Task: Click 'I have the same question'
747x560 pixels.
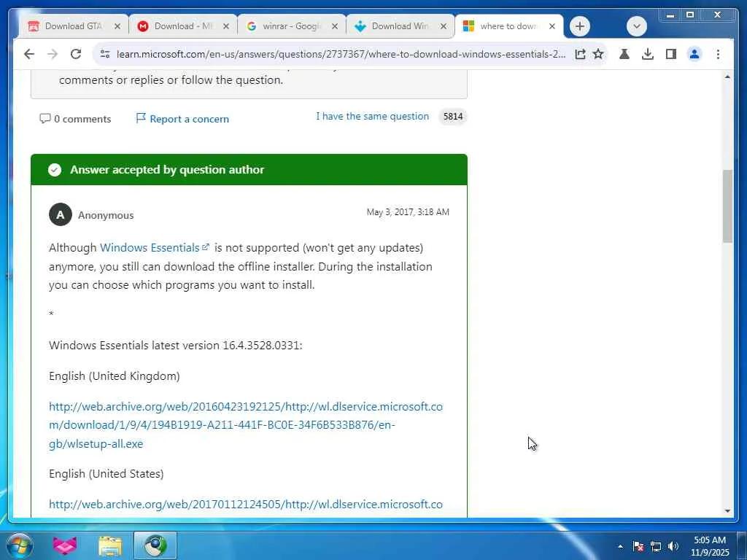Action: click(x=372, y=116)
